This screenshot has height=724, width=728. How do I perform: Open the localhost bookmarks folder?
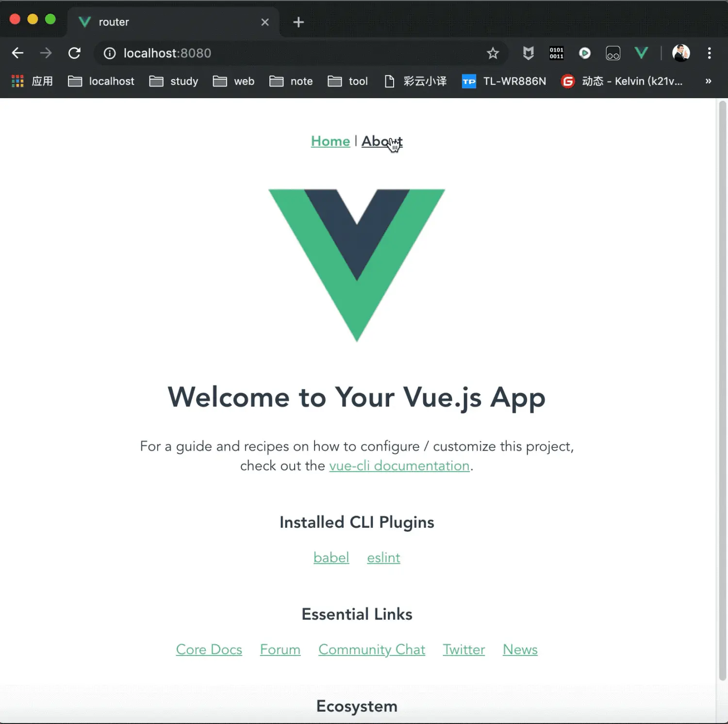pyautogui.click(x=101, y=81)
